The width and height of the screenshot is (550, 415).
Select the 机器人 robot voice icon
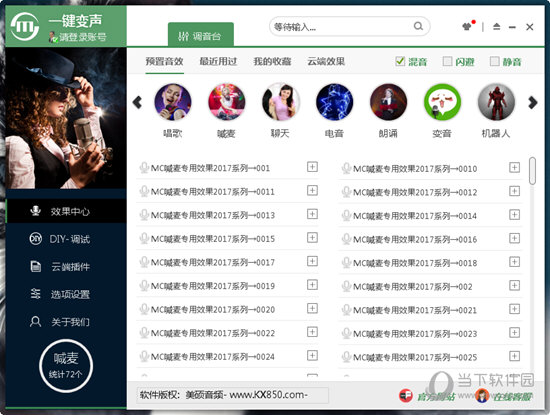[x=496, y=102]
